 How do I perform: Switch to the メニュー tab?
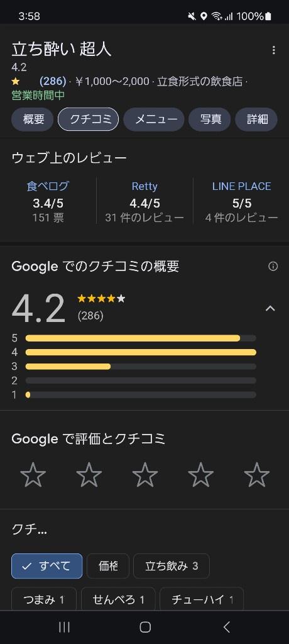[x=154, y=119]
